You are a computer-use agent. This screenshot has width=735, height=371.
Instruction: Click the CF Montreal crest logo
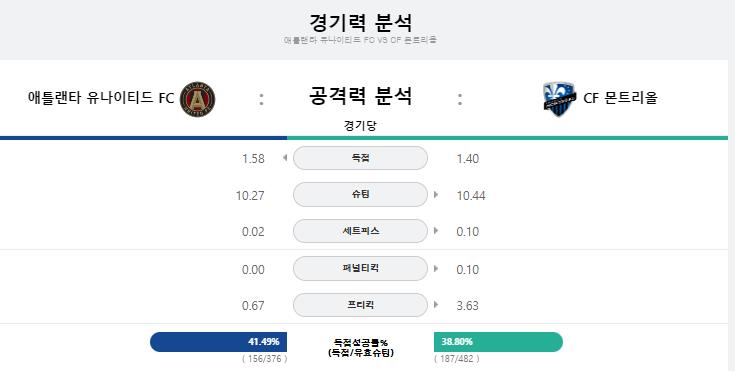(x=559, y=99)
